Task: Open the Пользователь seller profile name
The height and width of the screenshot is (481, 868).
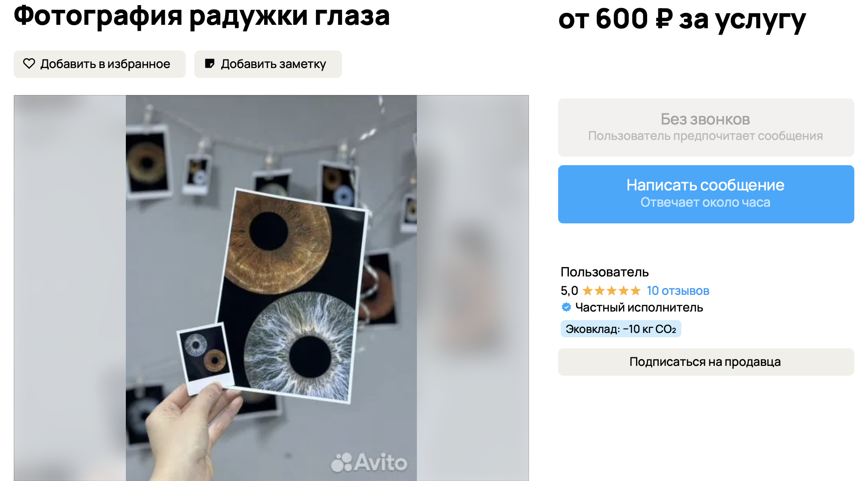Action: (x=604, y=272)
